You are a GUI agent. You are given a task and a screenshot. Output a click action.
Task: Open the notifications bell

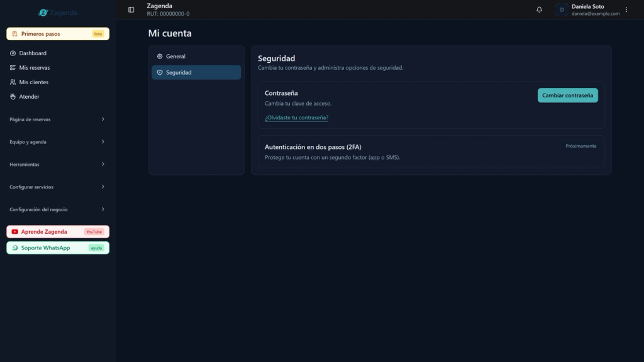point(539,9)
